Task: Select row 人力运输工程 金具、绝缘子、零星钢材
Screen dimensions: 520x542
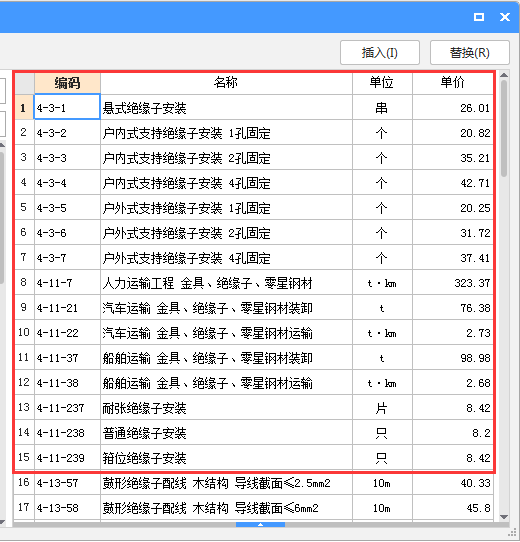Action: pos(254,282)
